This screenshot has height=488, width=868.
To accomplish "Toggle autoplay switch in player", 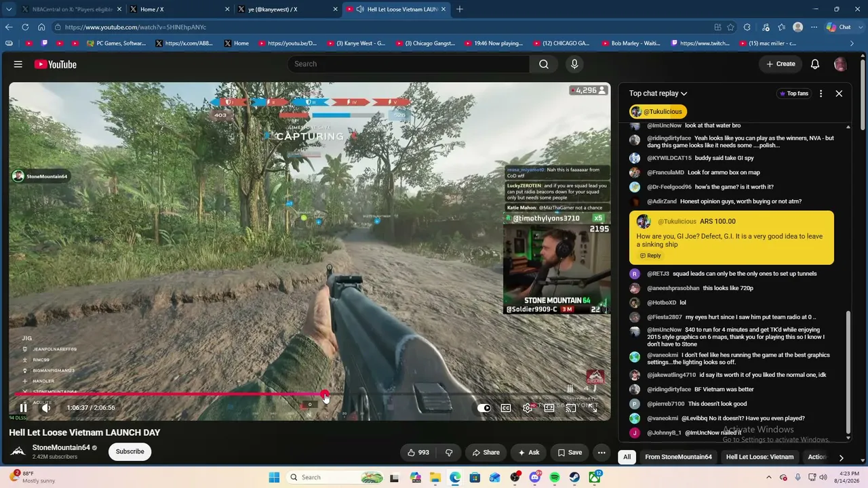I will (484, 408).
